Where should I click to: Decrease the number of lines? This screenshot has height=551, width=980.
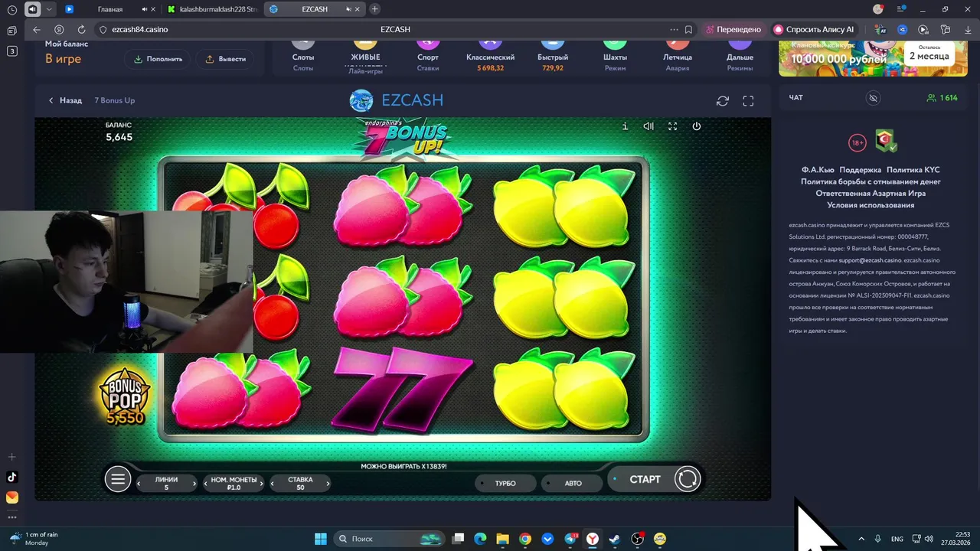pyautogui.click(x=139, y=483)
